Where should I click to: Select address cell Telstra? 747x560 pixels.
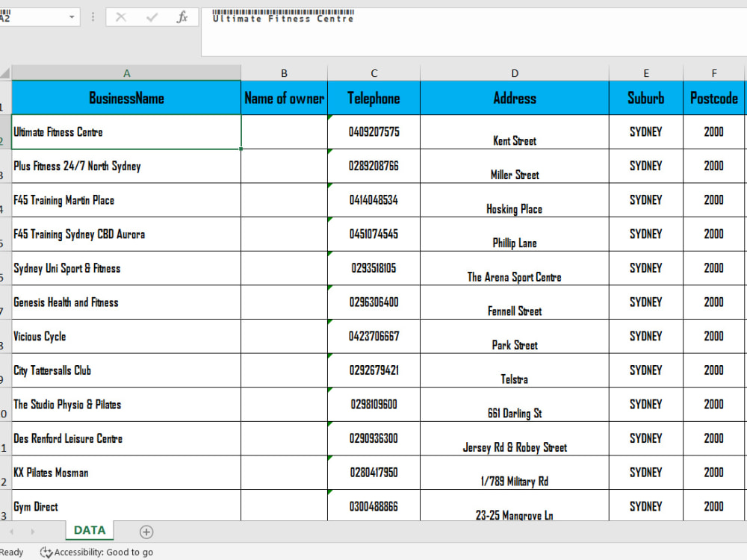515,370
